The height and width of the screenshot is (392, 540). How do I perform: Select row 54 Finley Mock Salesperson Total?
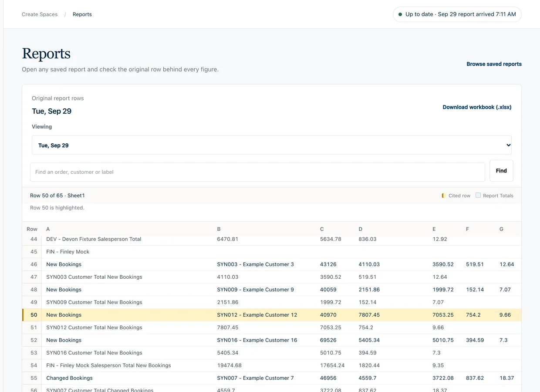(x=272, y=365)
